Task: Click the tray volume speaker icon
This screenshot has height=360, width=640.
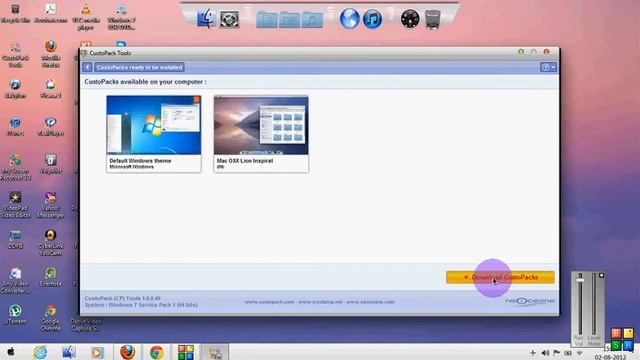Action: pos(545,353)
